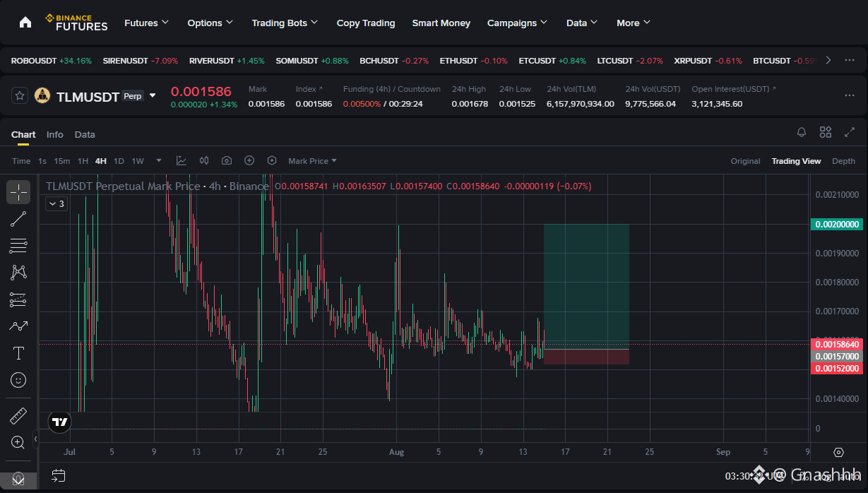This screenshot has height=493, width=868.
Task: Go to the Binance home icon
Action: 25,23
